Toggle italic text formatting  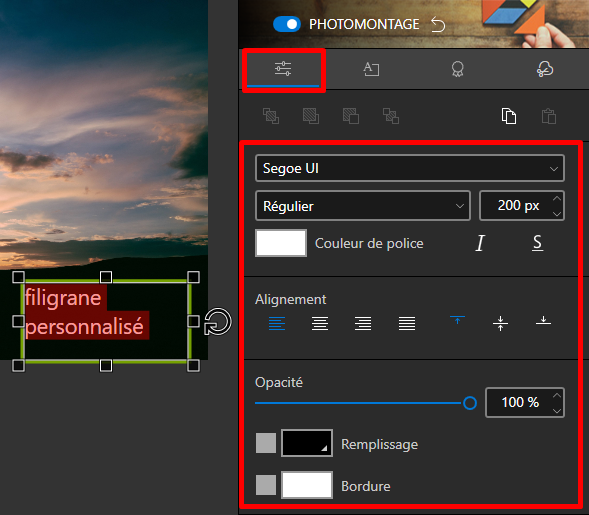coord(480,243)
